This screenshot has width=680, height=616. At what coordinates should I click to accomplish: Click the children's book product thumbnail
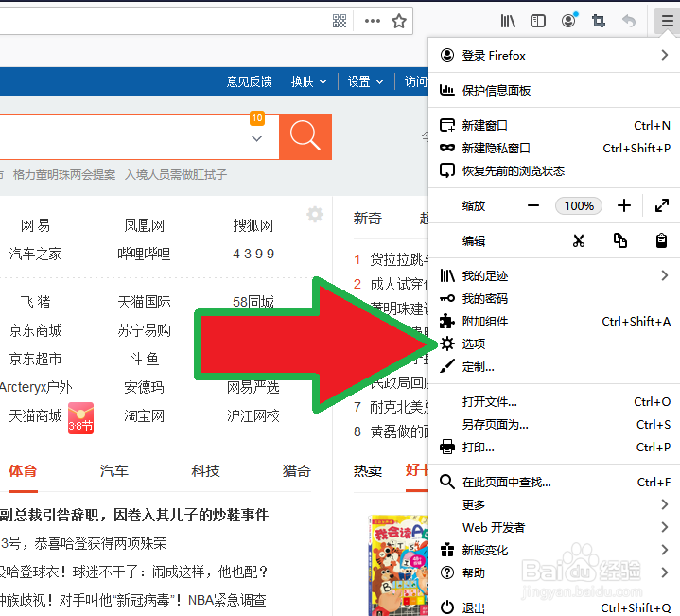[398, 565]
